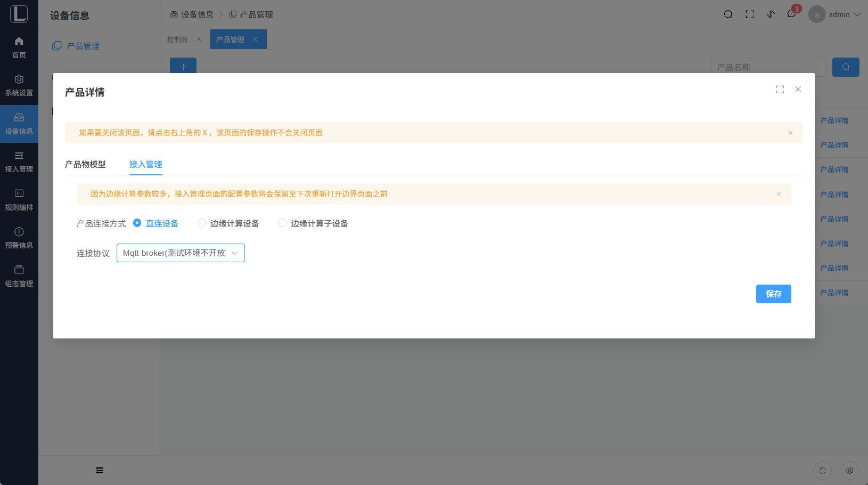
Task: Expand the 连接协议 Mqtt-broker dropdown
Action: point(181,253)
